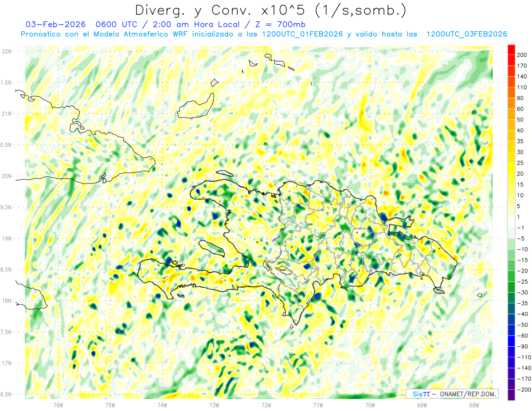Click the "75W" longitude label
Screen dimensions: 532x411
110,405
